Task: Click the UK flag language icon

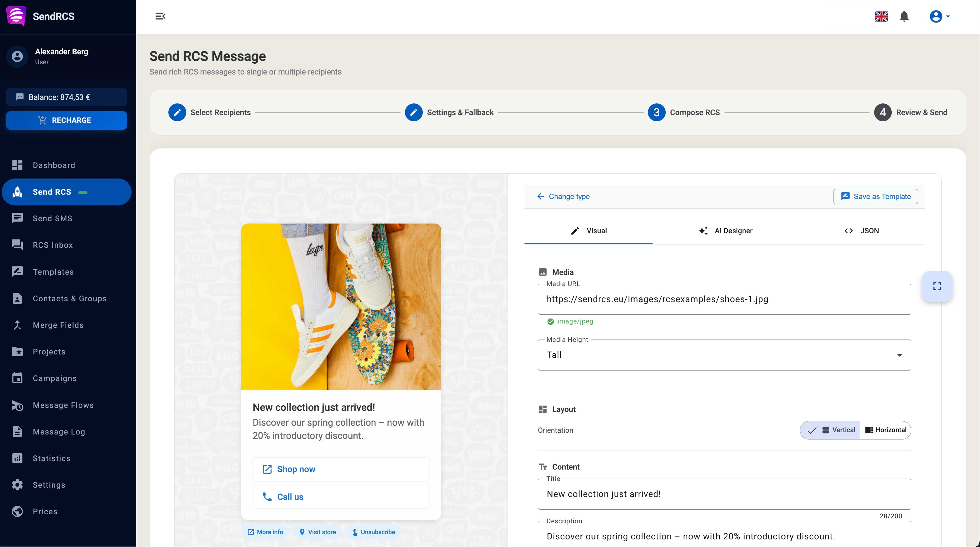Action: 881,16
